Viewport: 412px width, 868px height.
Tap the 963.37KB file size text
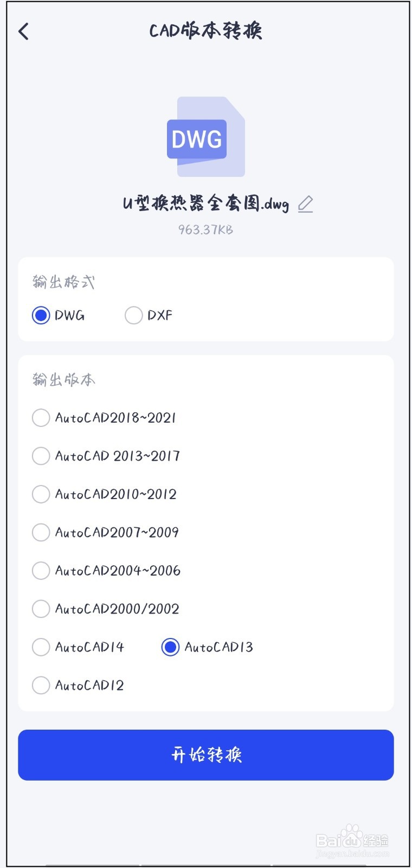[205, 230]
